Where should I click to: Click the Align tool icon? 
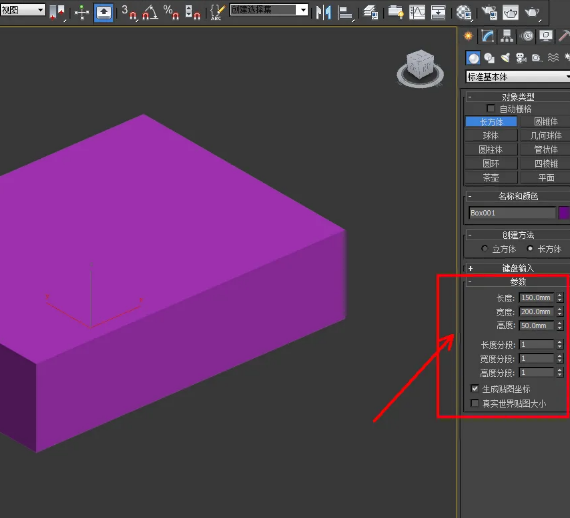tap(345, 13)
